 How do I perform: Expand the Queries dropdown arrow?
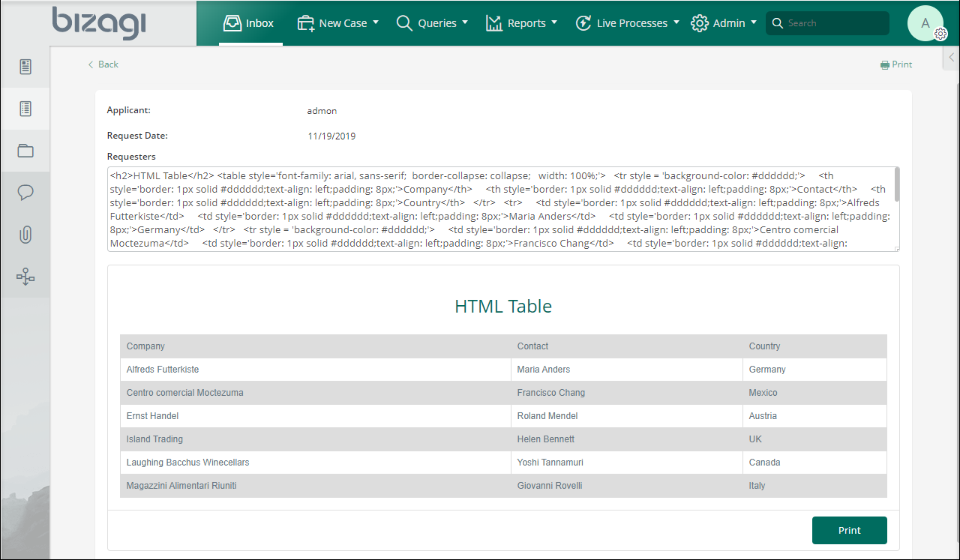[x=465, y=22]
